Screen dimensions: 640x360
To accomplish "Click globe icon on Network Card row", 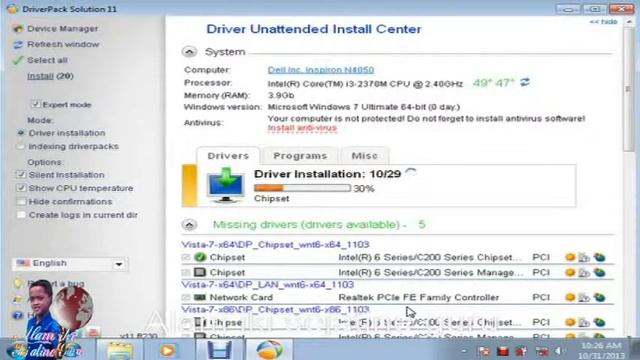I will click(x=599, y=298).
